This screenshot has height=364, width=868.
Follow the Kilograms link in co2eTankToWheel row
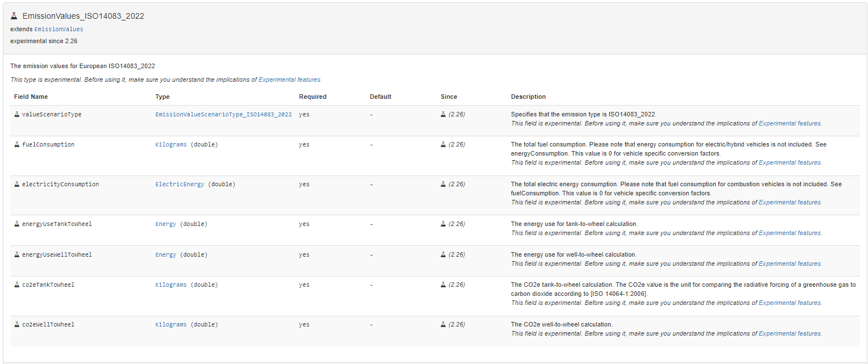(171, 284)
